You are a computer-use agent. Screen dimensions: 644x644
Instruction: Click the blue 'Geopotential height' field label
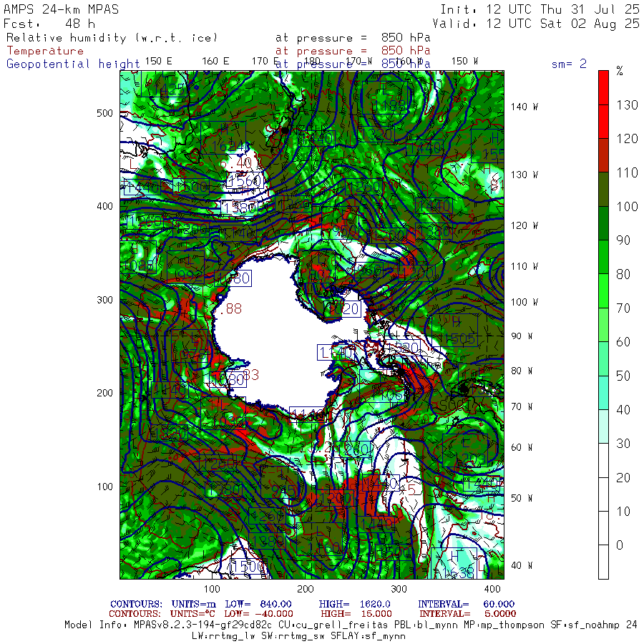tap(73, 64)
